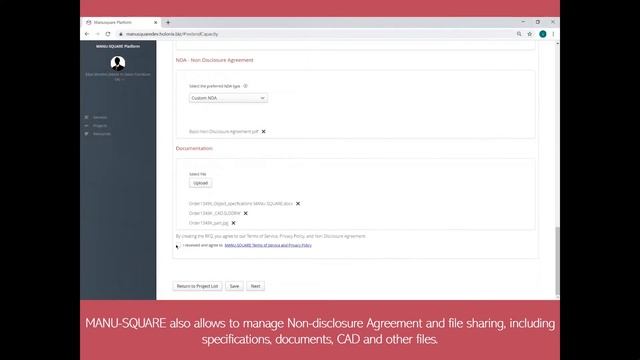Screen dimensions: 640x360
Task: Open the third sidebar menu item
Action: 102,134
